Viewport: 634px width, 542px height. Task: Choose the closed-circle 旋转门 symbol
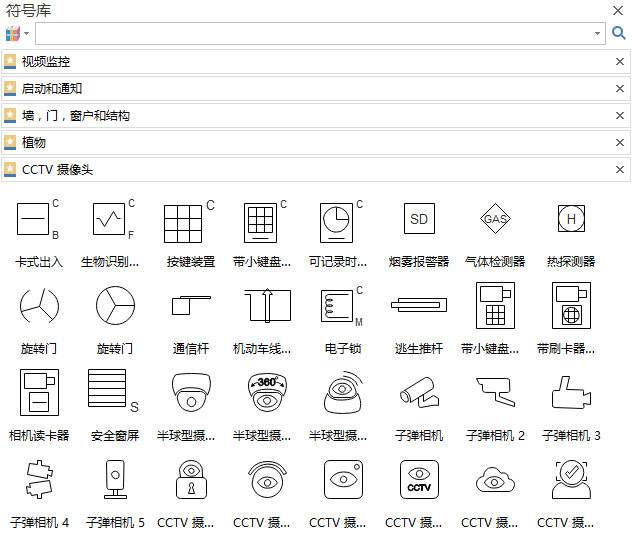(115, 306)
